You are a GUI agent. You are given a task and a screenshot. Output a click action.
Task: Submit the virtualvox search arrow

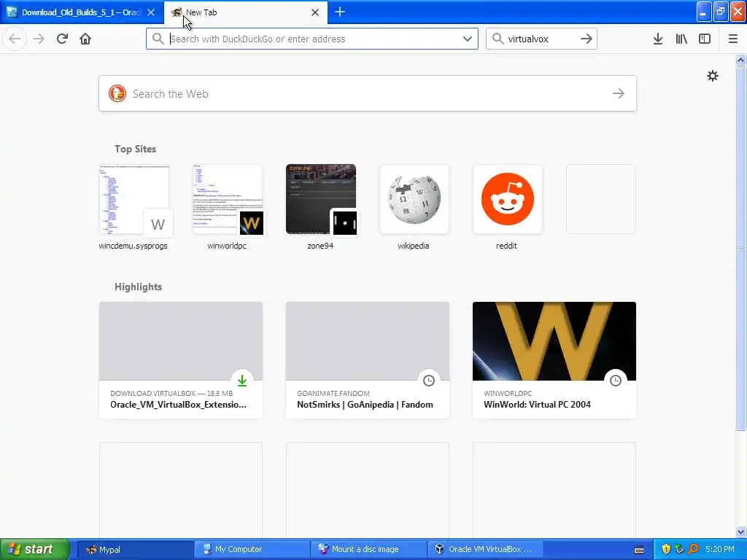point(587,39)
